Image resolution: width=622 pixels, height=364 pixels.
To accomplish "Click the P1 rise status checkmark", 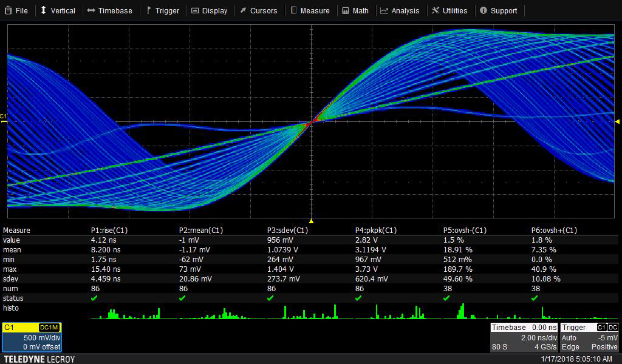I will [94, 298].
